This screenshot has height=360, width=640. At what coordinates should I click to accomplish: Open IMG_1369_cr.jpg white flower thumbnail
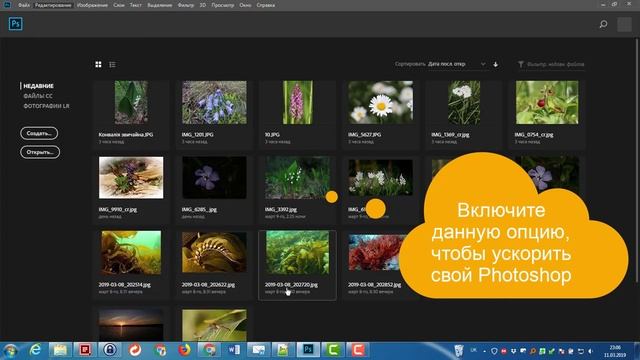pyautogui.click(x=464, y=102)
